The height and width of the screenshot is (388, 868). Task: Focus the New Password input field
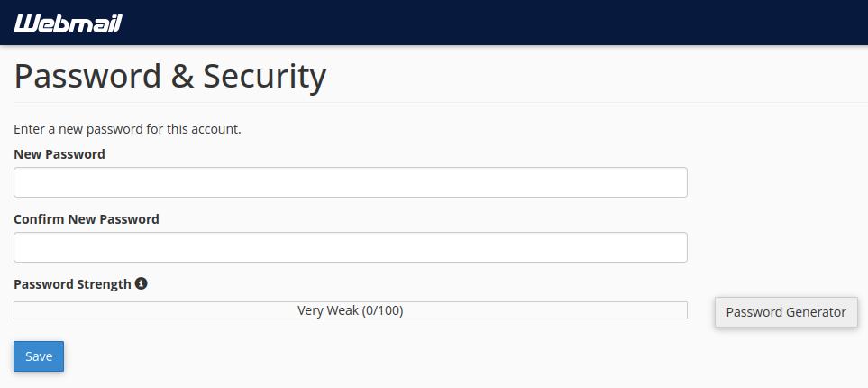pyautogui.click(x=350, y=182)
